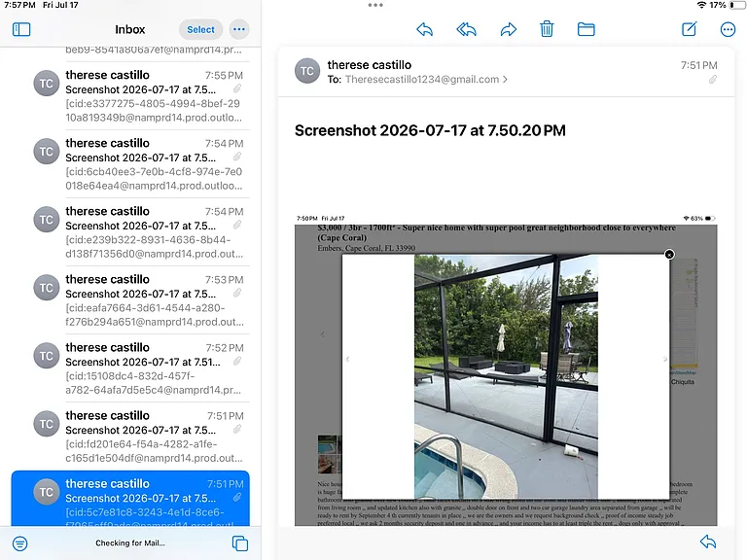
Task: Open the attachment paperclip in the message header
Action: [x=713, y=80]
